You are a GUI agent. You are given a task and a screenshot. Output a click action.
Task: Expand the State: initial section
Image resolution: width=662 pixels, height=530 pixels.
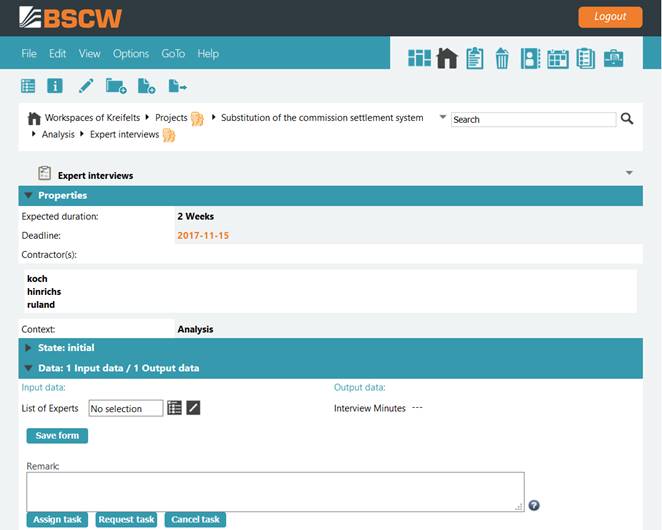pyautogui.click(x=29, y=348)
